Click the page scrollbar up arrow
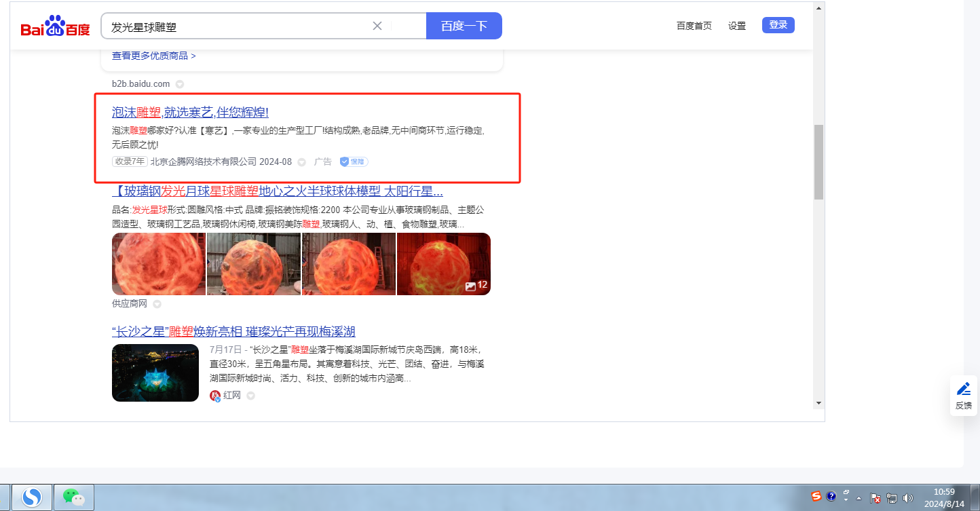The height and width of the screenshot is (511, 980). click(818, 9)
